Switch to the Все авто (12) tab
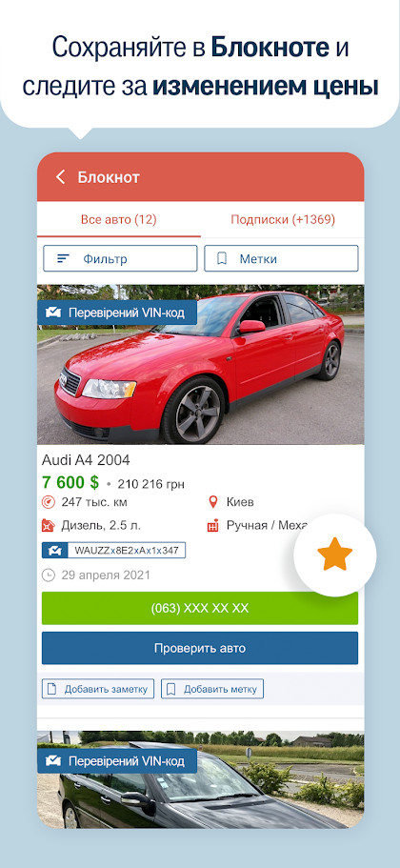 click(x=119, y=220)
